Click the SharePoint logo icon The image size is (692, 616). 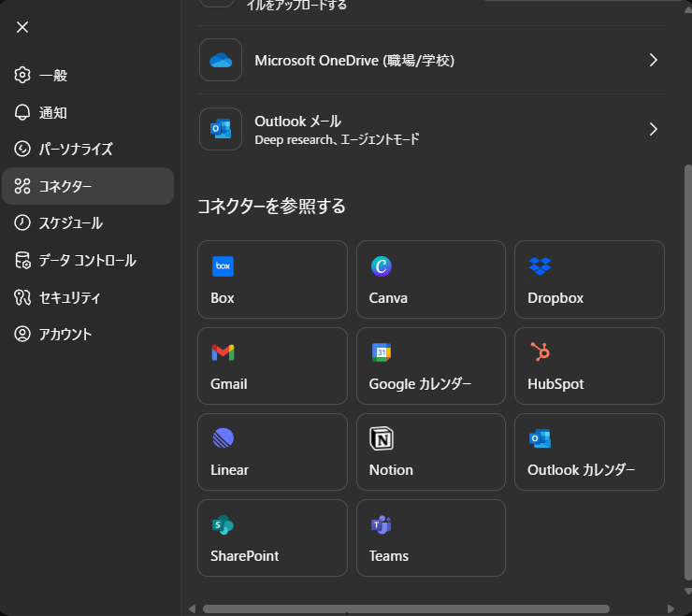pos(223,524)
